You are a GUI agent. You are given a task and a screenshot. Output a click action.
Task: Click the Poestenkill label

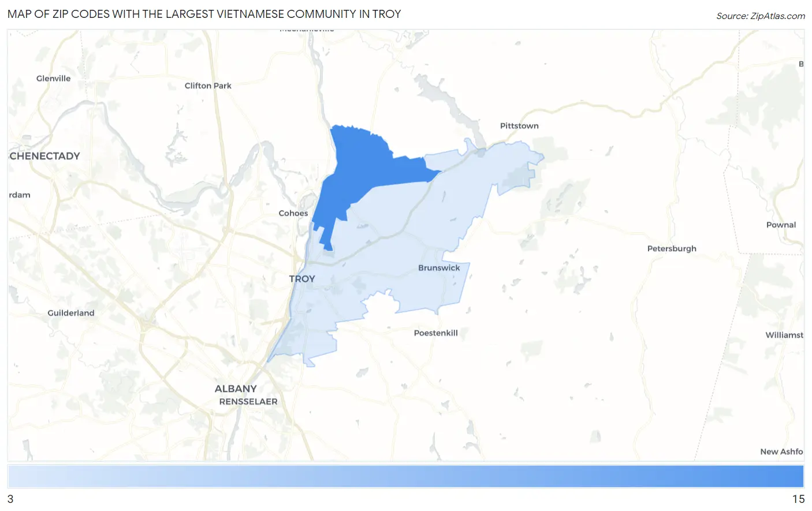(x=436, y=333)
